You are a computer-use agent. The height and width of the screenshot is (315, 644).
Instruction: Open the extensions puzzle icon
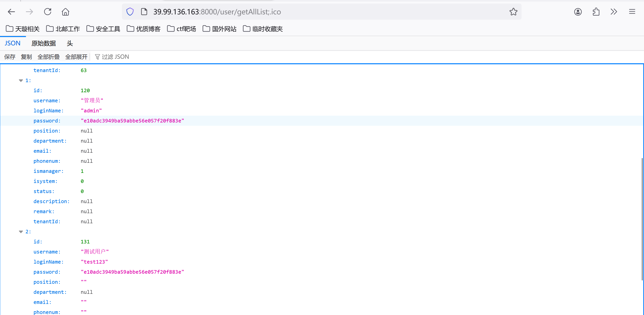pyautogui.click(x=596, y=12)
